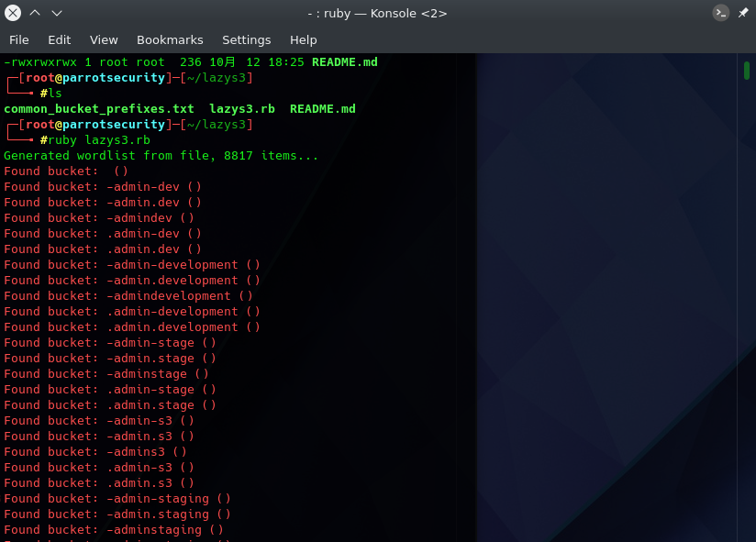Click the 'Found bucket: -admin.stage' line
This screenshot has height=542, width=756.
pos(110,359)
